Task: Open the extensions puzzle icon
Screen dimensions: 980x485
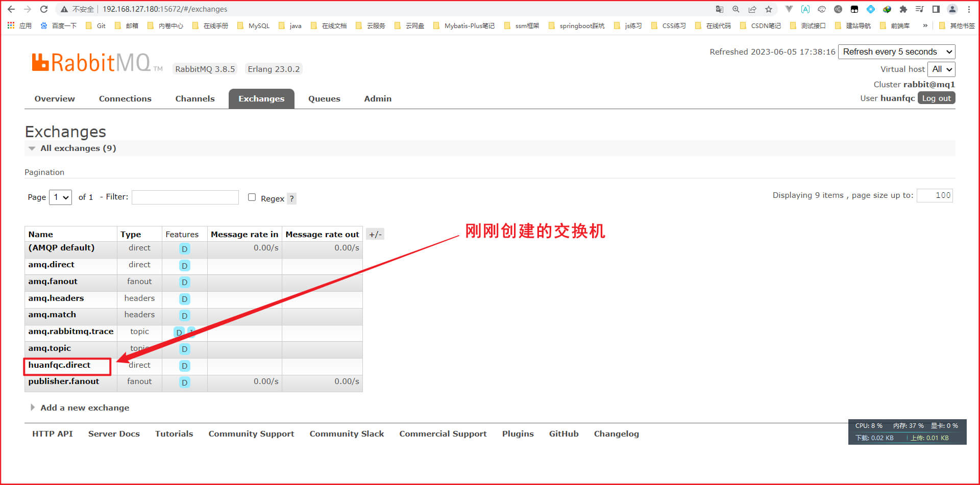Action: (x=903, y=9)
